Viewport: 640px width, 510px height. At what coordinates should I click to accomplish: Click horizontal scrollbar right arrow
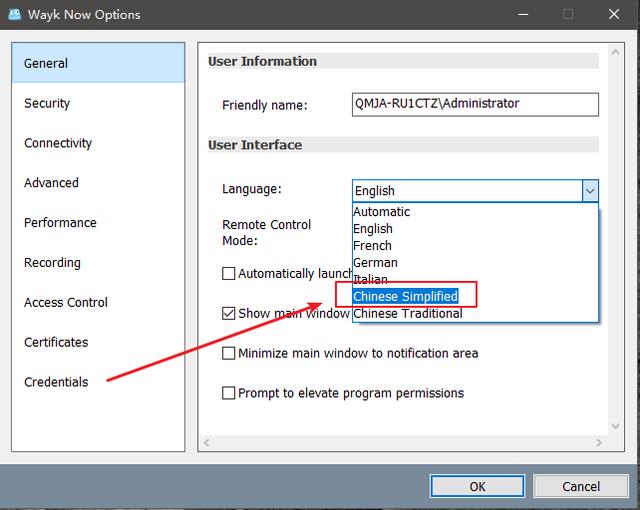pos(599,442)
